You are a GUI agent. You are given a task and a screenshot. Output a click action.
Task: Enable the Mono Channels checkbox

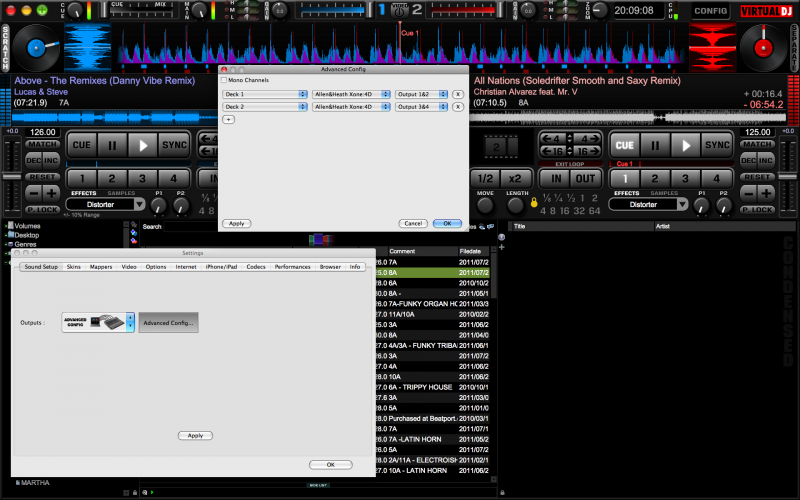pyautogui.click(x=225, y=80)
